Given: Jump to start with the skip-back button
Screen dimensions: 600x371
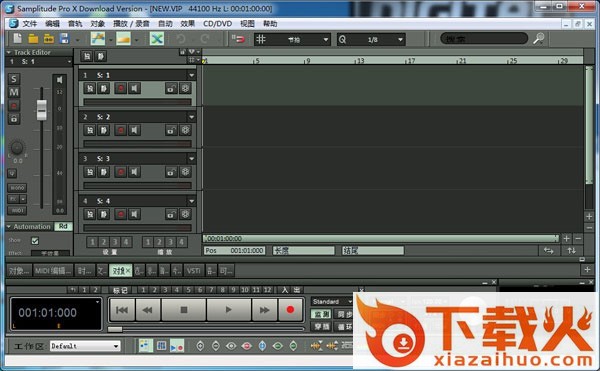Looking at the screenshot, I should [x=122, y=309].
